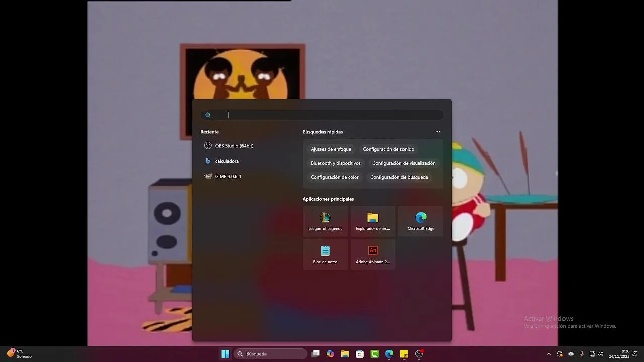Click the magnifier icon in the search panel
The height and width of the screenshot is (362, 644).
coord(208,115)
